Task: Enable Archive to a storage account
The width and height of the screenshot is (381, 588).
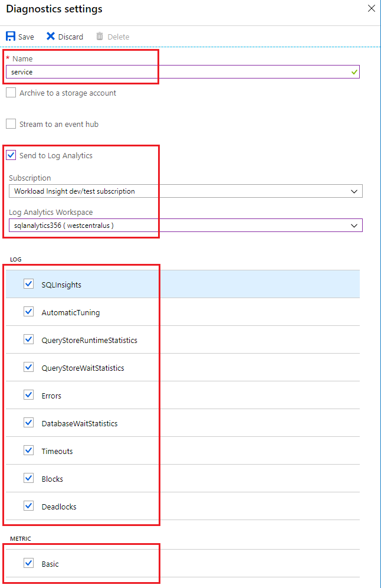Action: coord(10,92)
